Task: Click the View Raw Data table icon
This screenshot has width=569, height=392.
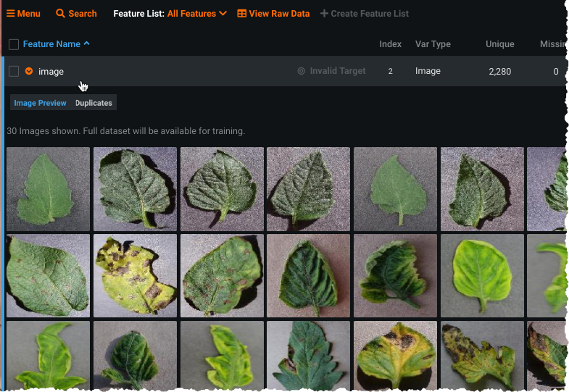Action: coord(242,14)
